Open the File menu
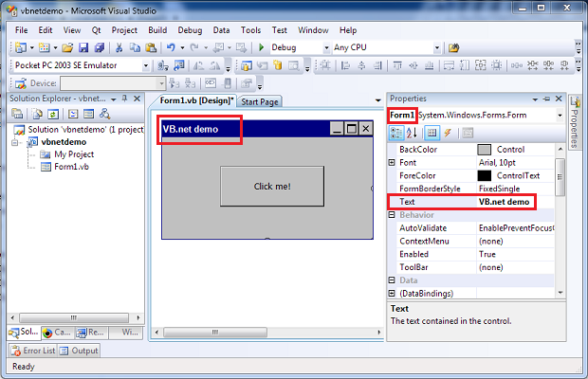The image size is (588, 379). [21, 30]
